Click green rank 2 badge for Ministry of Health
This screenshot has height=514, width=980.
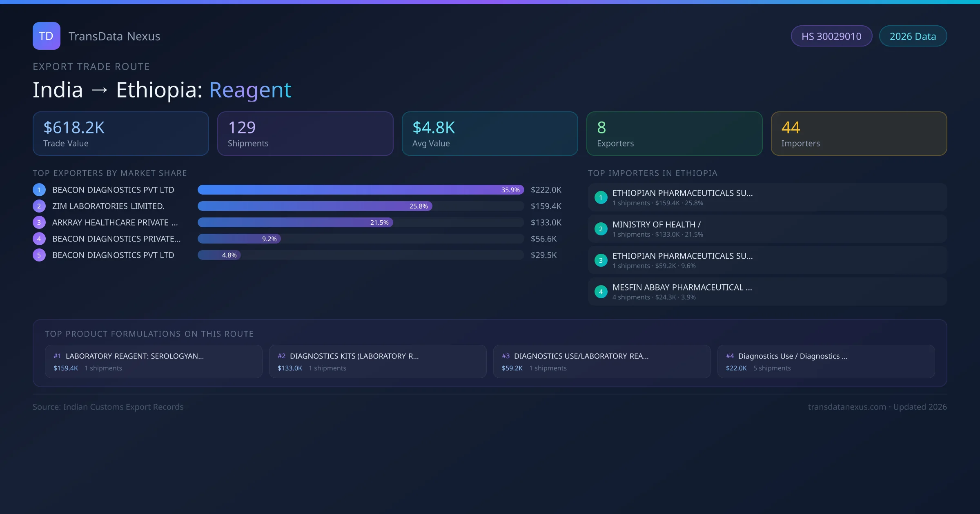click(x=601, y=229)
